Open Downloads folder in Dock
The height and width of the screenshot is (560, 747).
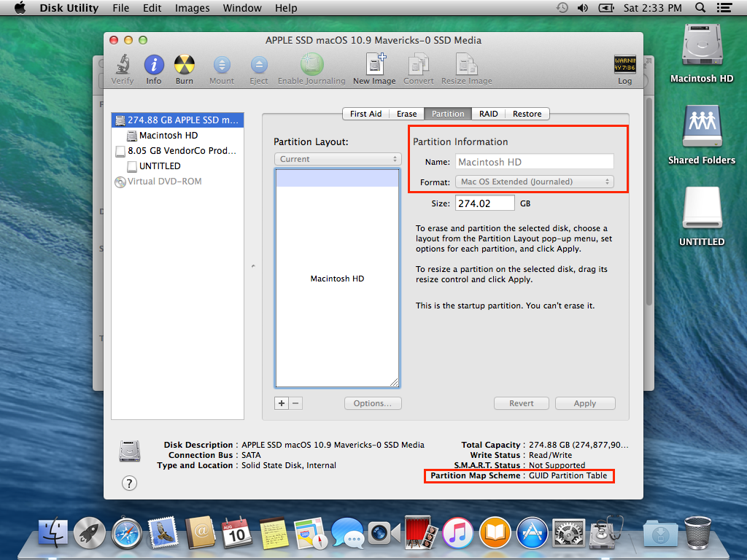point(660,533)
